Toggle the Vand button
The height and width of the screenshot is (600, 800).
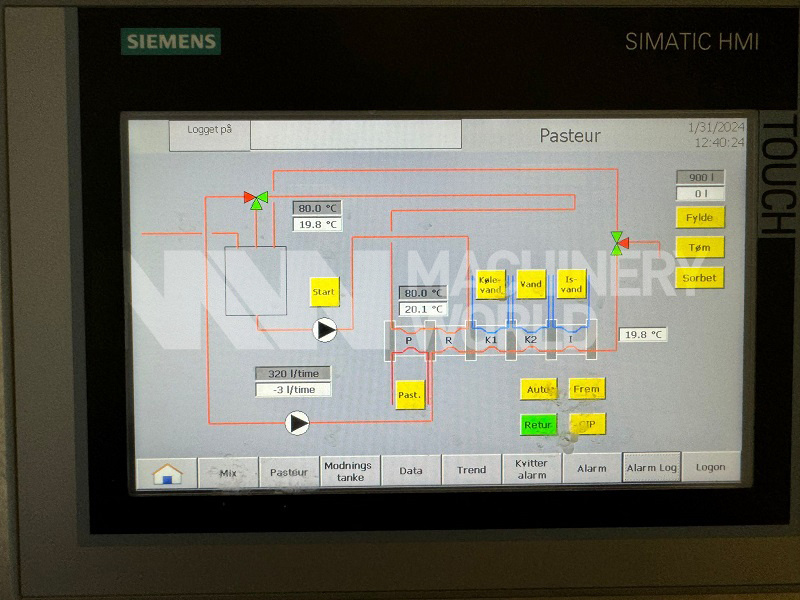pos(531,284)
